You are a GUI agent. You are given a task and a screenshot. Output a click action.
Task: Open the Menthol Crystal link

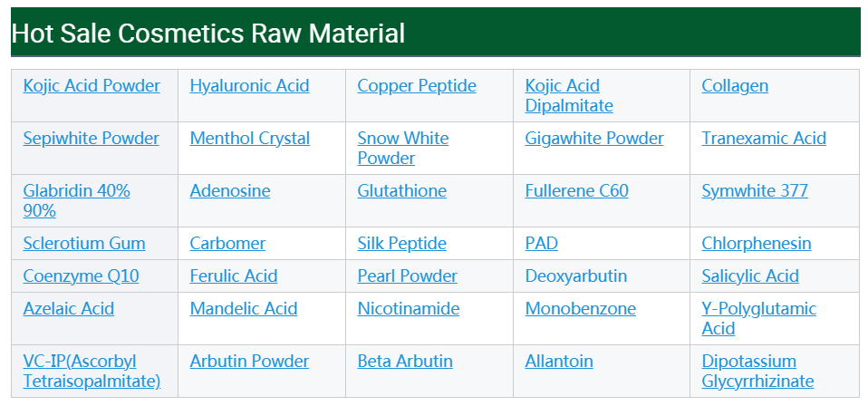pyautogui.click(x=249, y=139)
